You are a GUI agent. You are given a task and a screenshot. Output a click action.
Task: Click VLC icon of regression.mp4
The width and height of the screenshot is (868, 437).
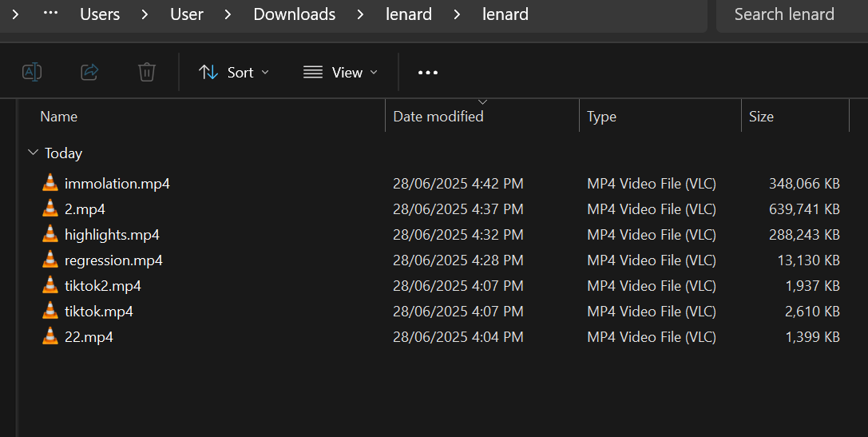coord(50,260)
